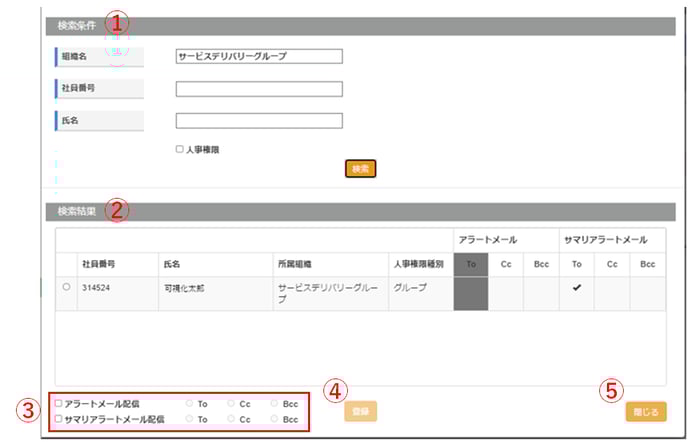Select To radio for サマリアラートメール配信

[189, 419]
